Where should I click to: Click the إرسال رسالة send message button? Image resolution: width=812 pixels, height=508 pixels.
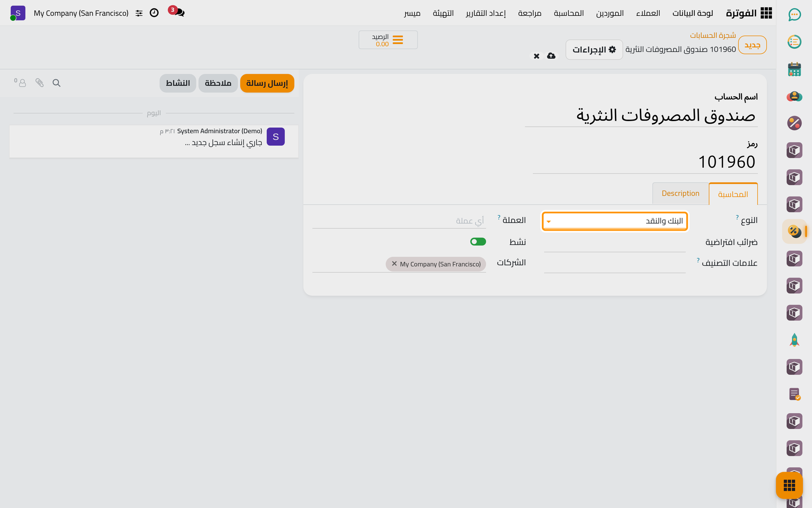(267, 83)
